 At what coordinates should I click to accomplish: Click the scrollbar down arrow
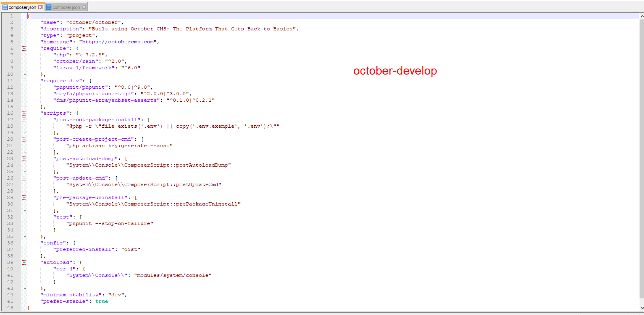pyautogui.click(x=642, y=308)
